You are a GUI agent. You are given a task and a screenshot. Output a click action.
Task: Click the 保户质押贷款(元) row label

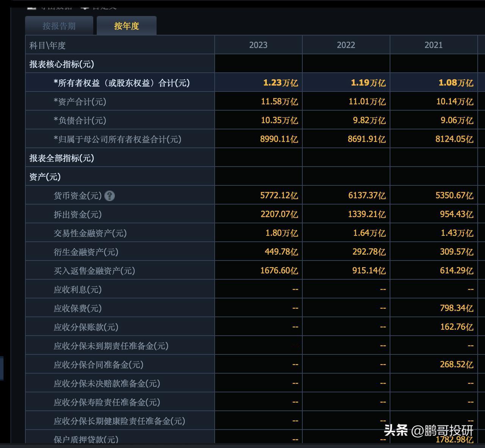86,439
